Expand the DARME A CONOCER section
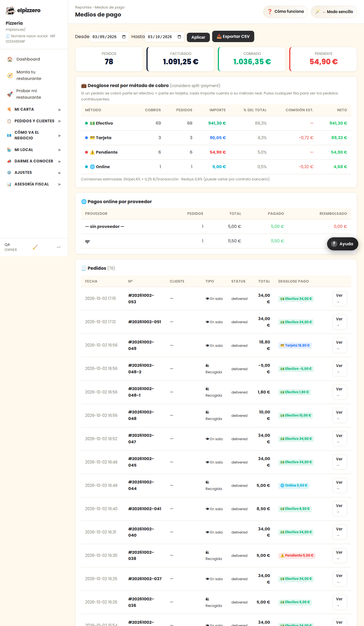The height and width of the screenshot is (626, 364). tap(34, 161)
